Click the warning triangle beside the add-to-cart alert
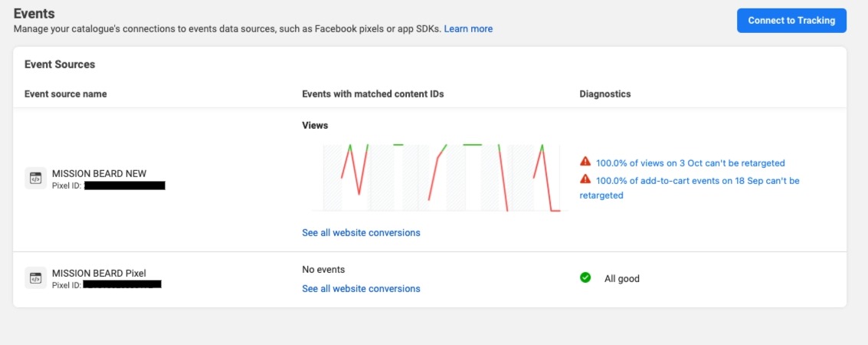 point(585,179)
